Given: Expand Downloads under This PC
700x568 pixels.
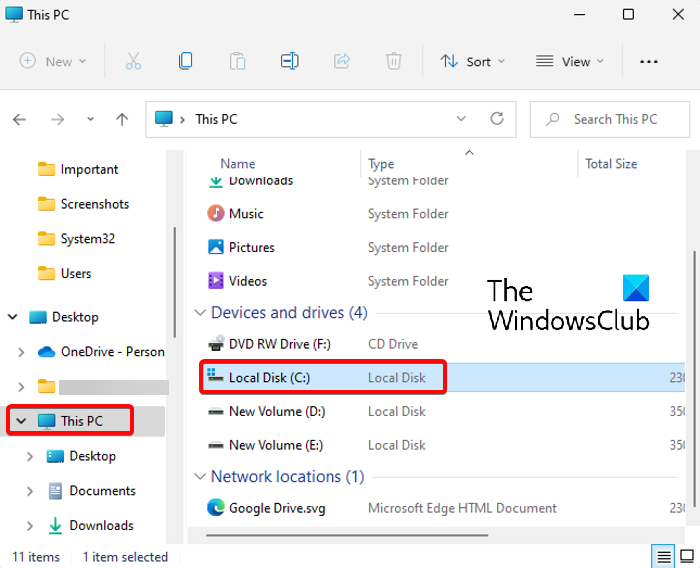Looking at the screenshot, I should (x=29, y=526).
